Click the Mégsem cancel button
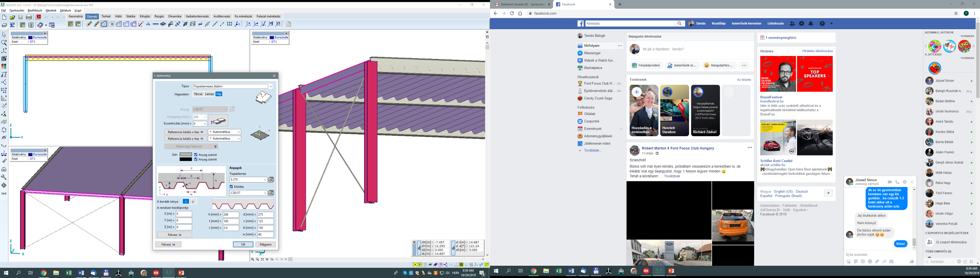Screen dimensions: 980x278 (265, 245)
